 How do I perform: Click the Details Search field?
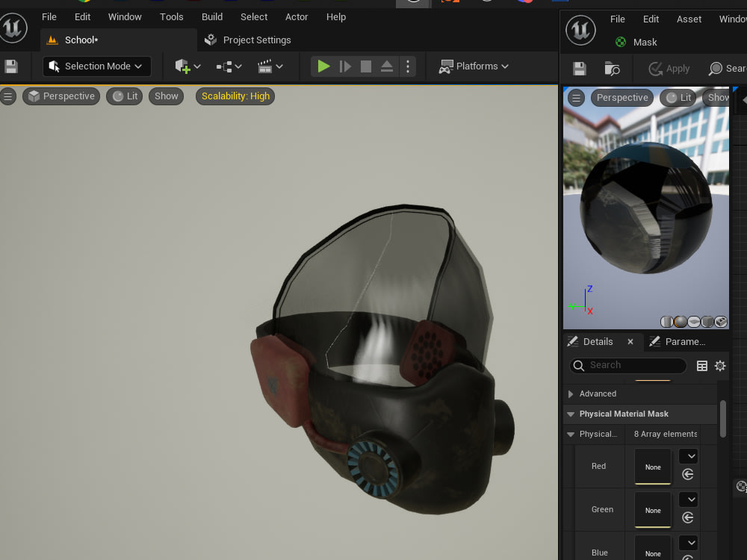coord(628,365)
